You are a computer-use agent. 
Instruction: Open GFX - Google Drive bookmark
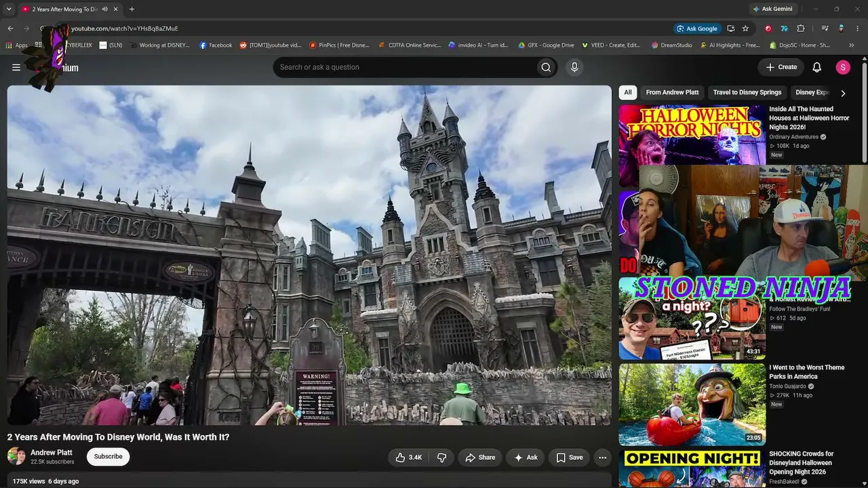pos(546,45)
